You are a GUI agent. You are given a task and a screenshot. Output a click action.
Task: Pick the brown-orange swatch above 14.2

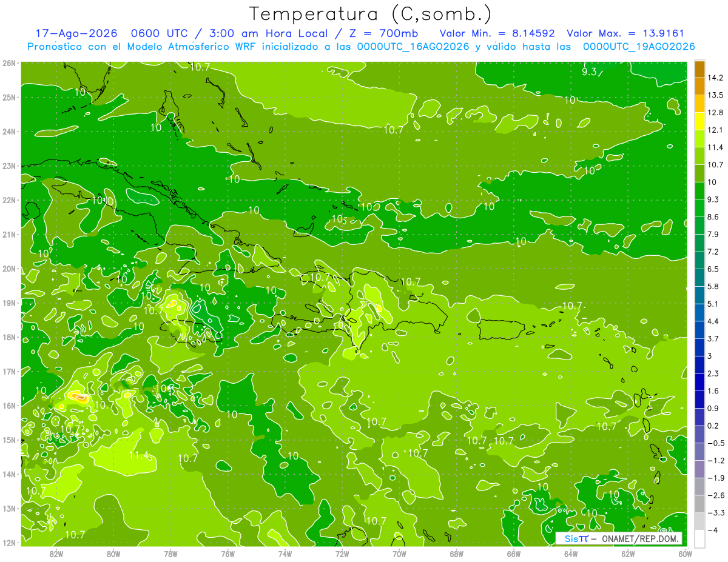tap(699, 69)
